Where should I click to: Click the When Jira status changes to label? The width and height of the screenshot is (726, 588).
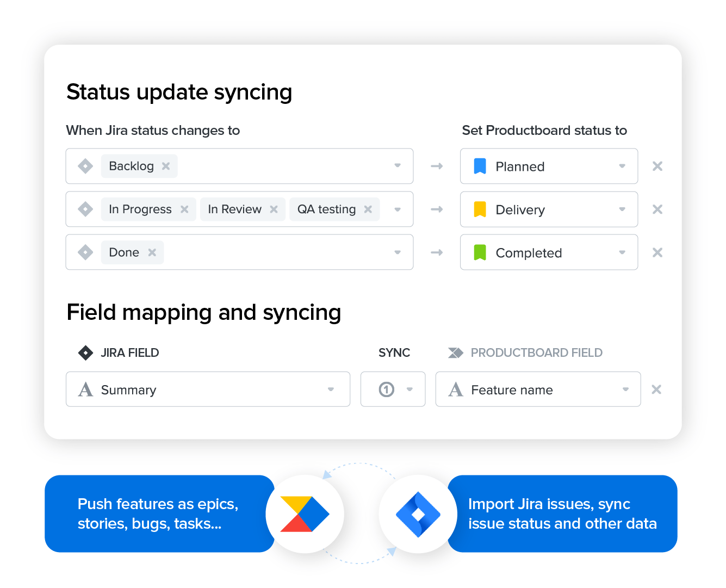click(x=153, y=131)
